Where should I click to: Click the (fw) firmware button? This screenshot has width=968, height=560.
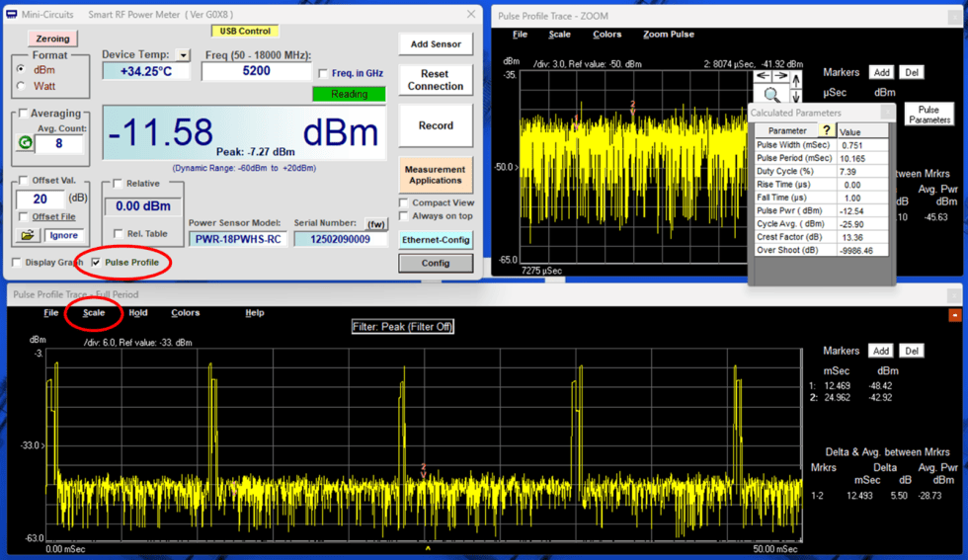click(x=376, y=223)
